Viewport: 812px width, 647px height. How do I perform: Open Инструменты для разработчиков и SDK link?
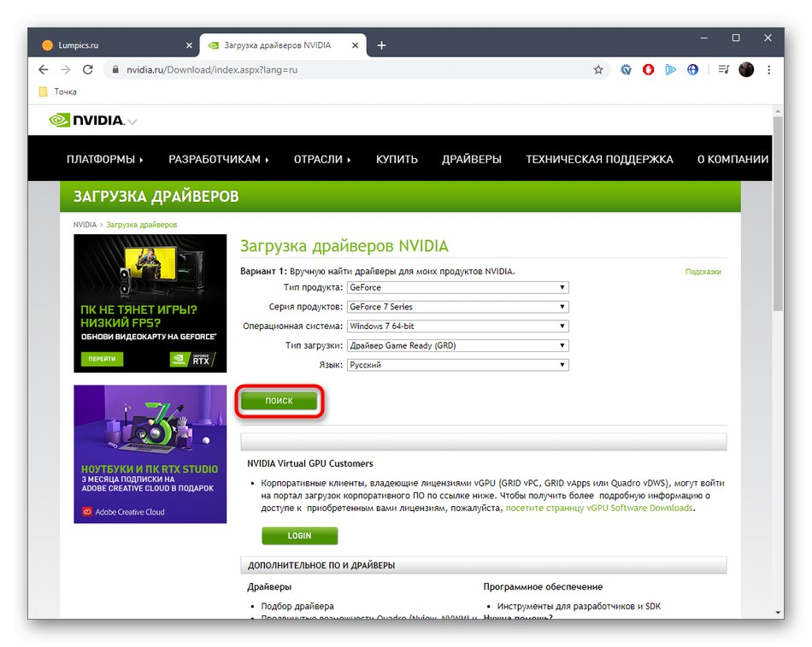[x=579, y=606]
